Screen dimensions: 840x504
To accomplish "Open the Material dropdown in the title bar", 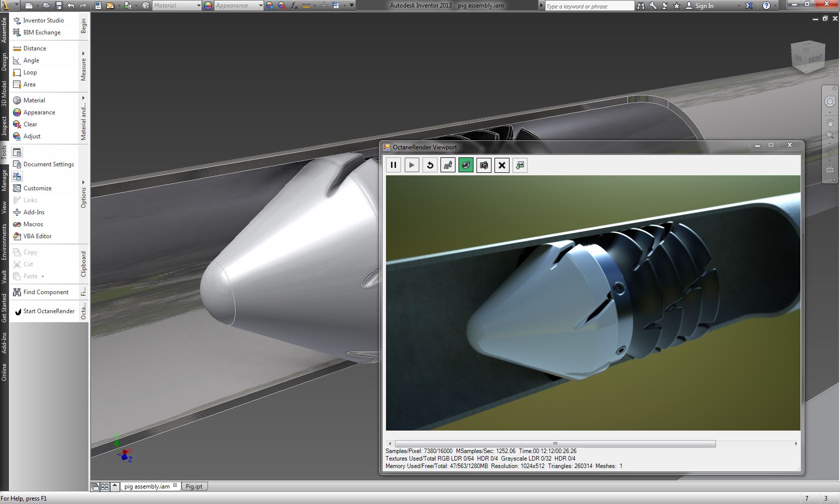I will (x=176, y=5).
